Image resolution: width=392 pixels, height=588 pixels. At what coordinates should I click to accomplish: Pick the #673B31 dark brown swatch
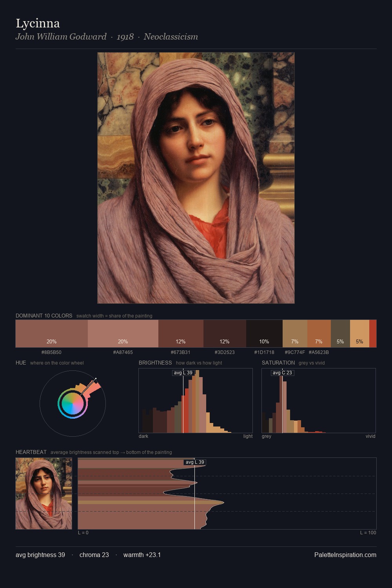click(x=181, y=334)
